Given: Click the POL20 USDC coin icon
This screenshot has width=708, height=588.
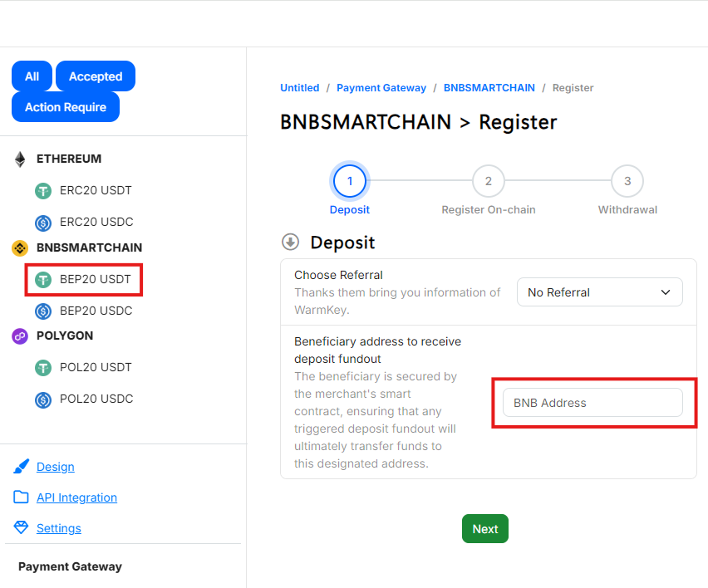Looking at the screenshot, I should point(43,399).
